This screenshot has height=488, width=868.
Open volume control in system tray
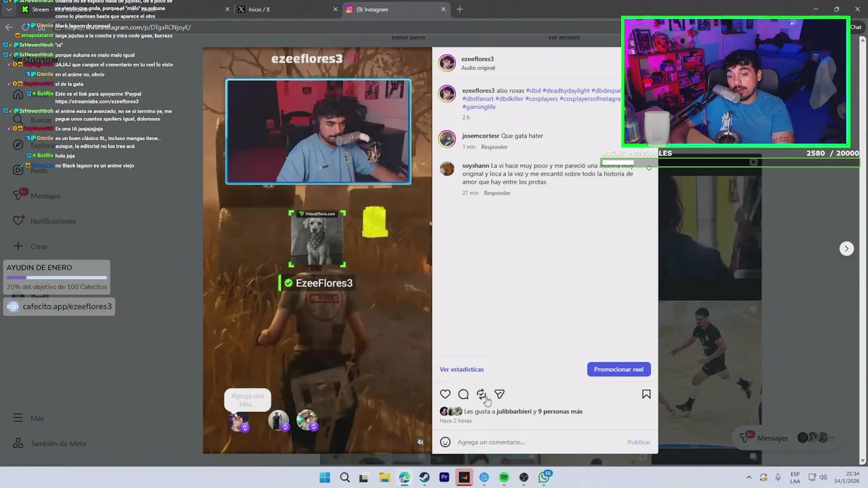pos(823,477)
